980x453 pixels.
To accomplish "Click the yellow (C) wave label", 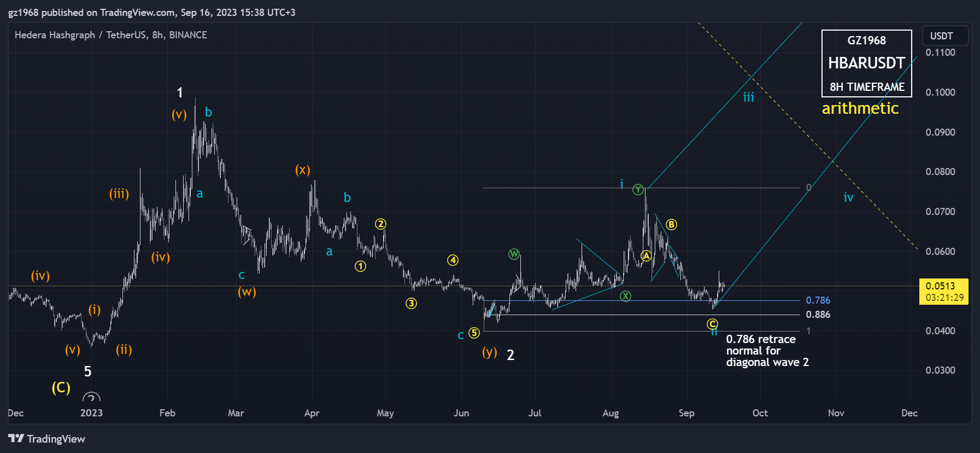I will click(61, 388).
